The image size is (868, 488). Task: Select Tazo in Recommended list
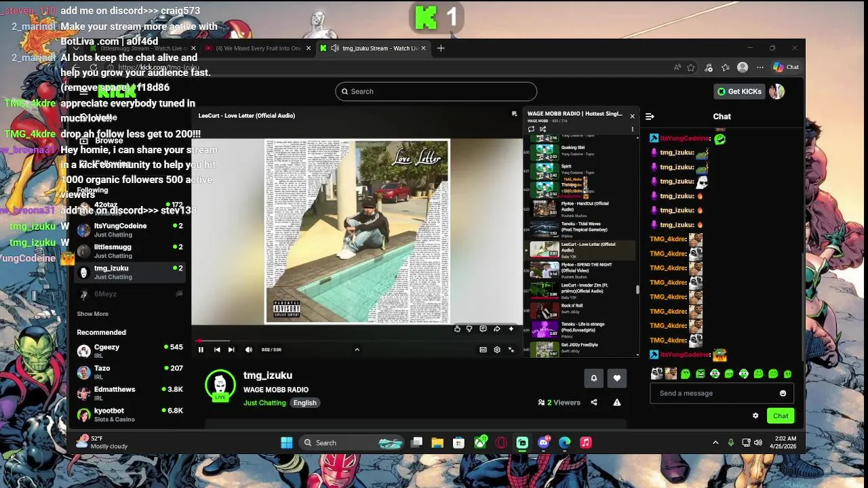click(130, 372)
